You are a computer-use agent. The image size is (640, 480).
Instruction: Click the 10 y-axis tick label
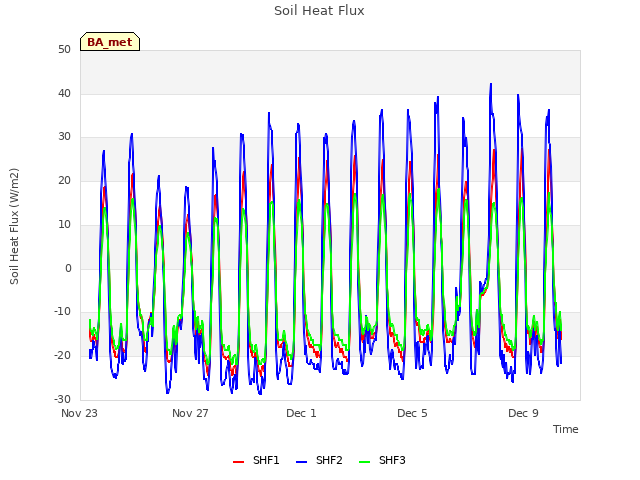(x=64, y=224)
